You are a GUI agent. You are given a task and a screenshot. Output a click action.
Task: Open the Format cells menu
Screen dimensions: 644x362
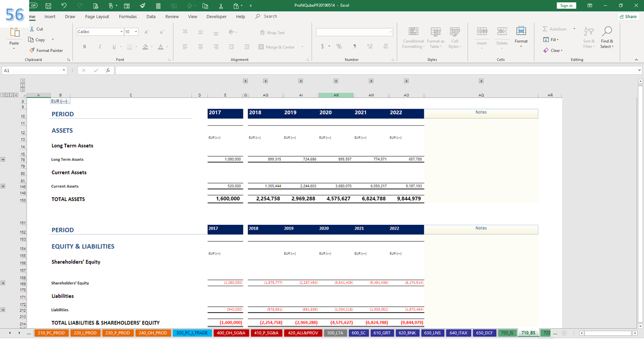point(521,36)
